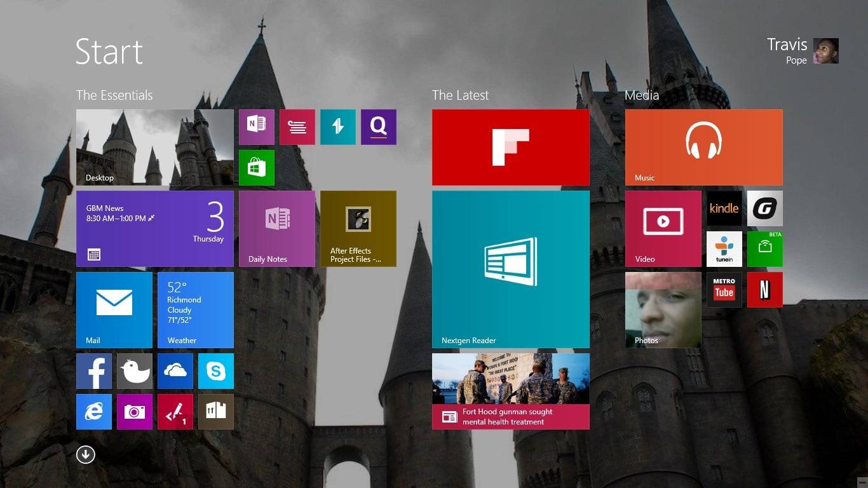
Task: Open After Effects Project Files tile
Action: pos(358,229)
